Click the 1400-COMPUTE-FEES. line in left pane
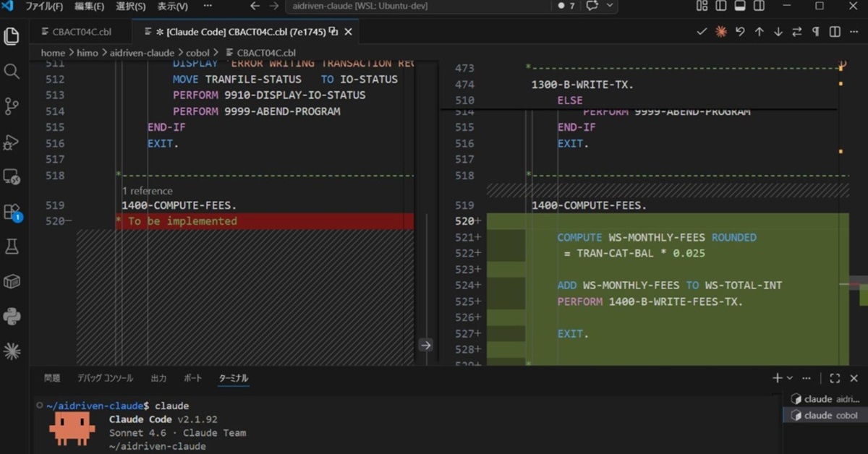Image resolution: width=868 pixels, height=454 pixels. (x=179, y=205)
